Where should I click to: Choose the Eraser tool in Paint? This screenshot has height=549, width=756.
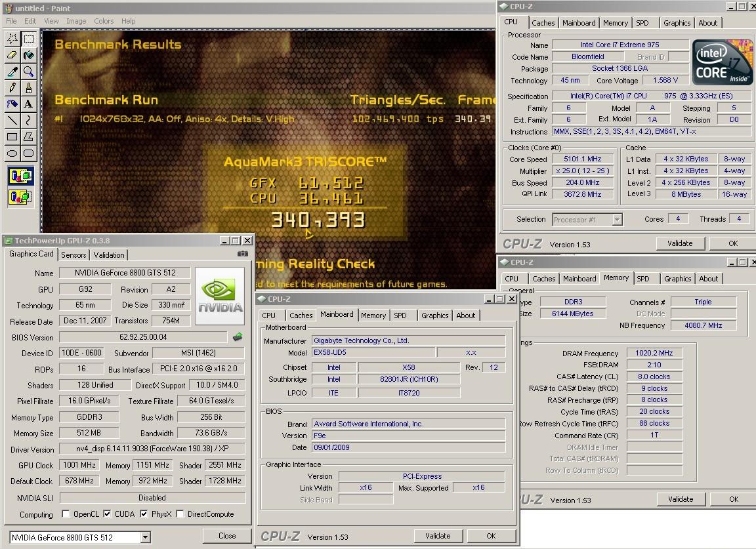pos(12,55)
